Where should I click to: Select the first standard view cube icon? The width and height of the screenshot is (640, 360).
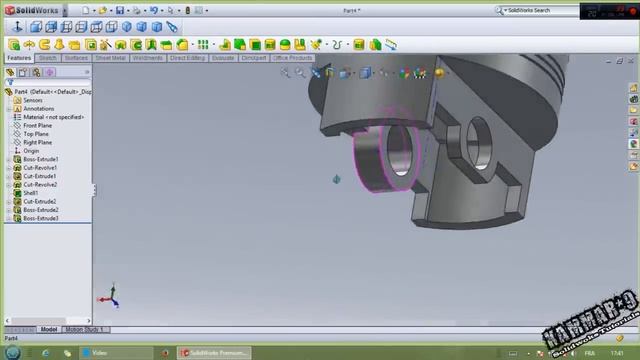[x=36, y=27]
